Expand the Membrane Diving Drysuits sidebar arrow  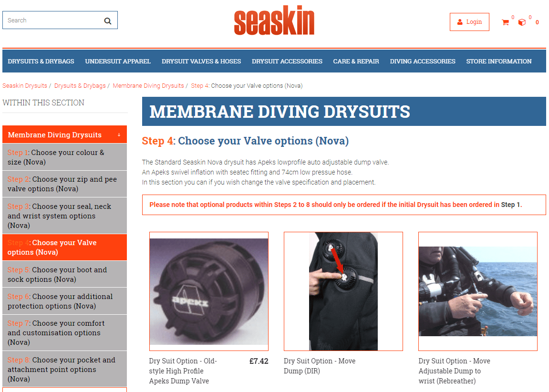click(x=119, y=135)
